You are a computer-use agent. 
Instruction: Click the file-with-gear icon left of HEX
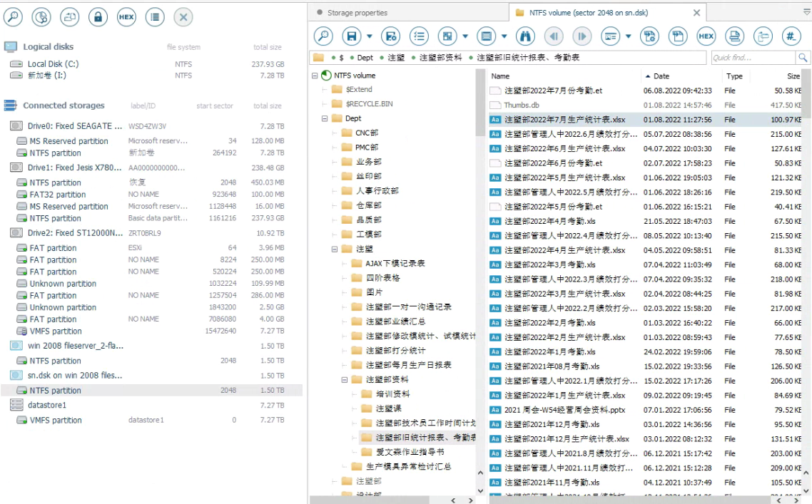(649, 36)
